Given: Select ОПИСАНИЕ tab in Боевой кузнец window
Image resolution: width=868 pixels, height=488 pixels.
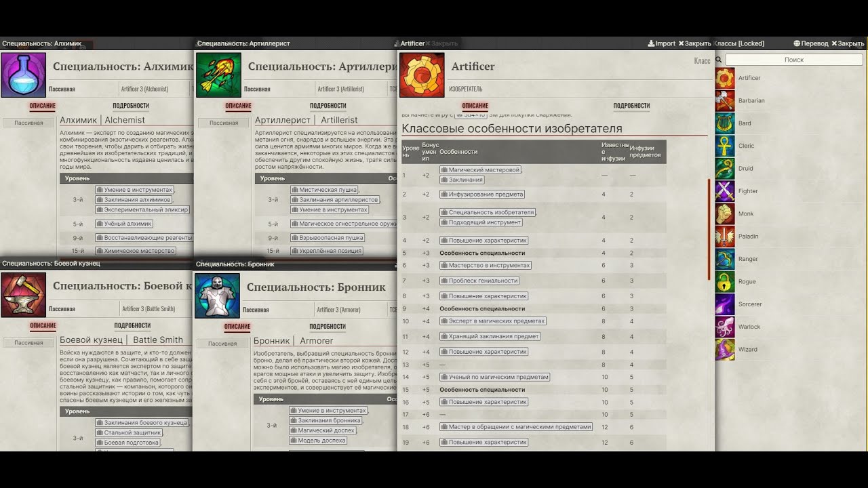Looking at the screenshot, I should pyautogui.click(x=43, y=326).
